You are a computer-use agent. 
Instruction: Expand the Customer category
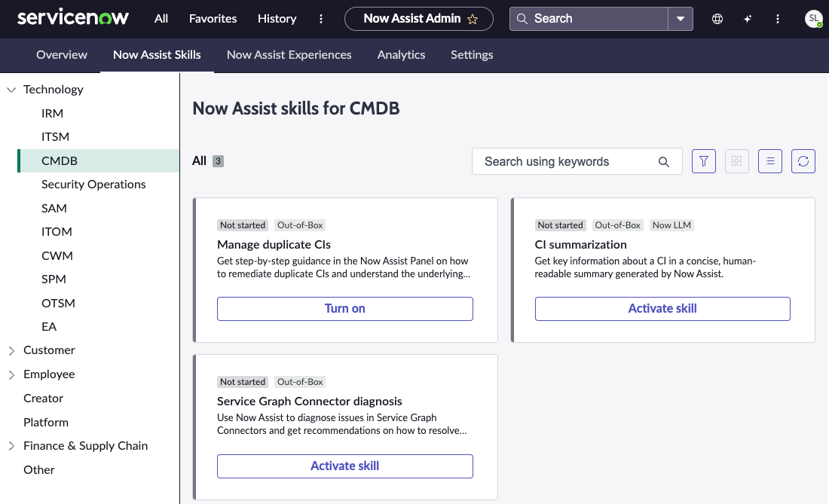click(11, 351)
